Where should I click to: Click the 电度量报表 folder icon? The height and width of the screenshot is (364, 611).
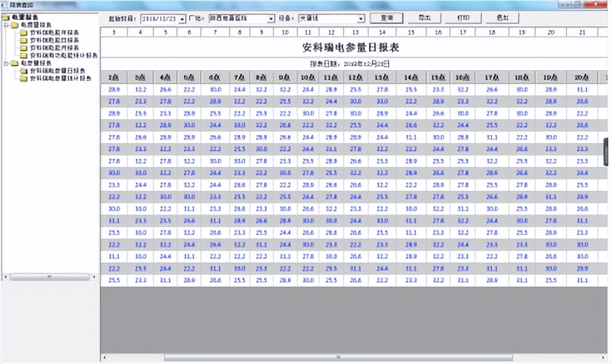coord(14,24)
